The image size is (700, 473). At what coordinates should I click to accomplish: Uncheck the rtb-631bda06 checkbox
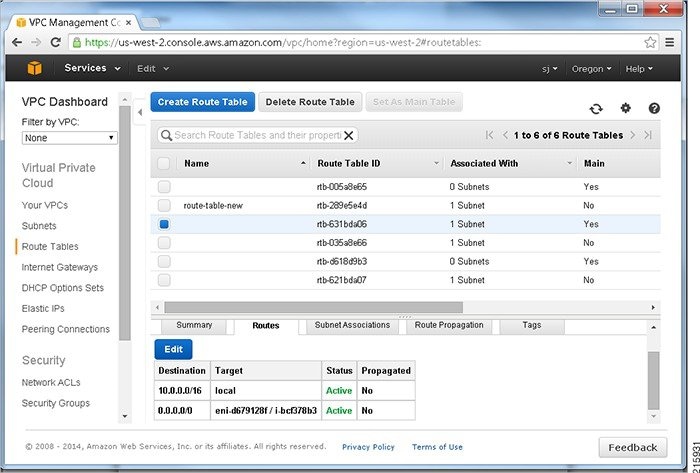(x=164, y=224)
